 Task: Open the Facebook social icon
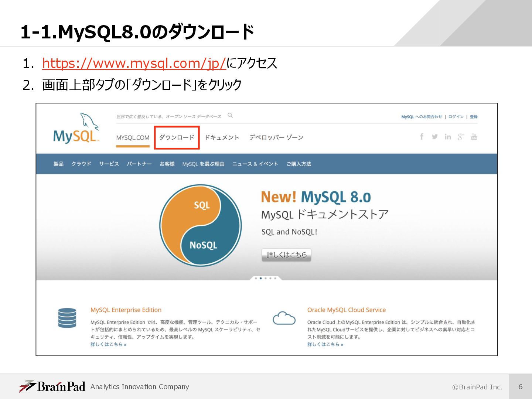click(422, 137)
